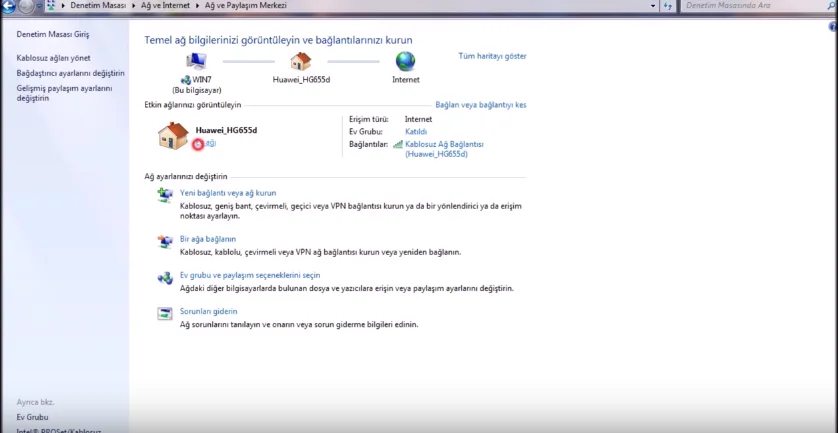The height and width of the screenshot is (433, 838).
Task: Click the page heading Temel ağ bilgilerinizi görüntüleyin
Action: click(278, 40)
